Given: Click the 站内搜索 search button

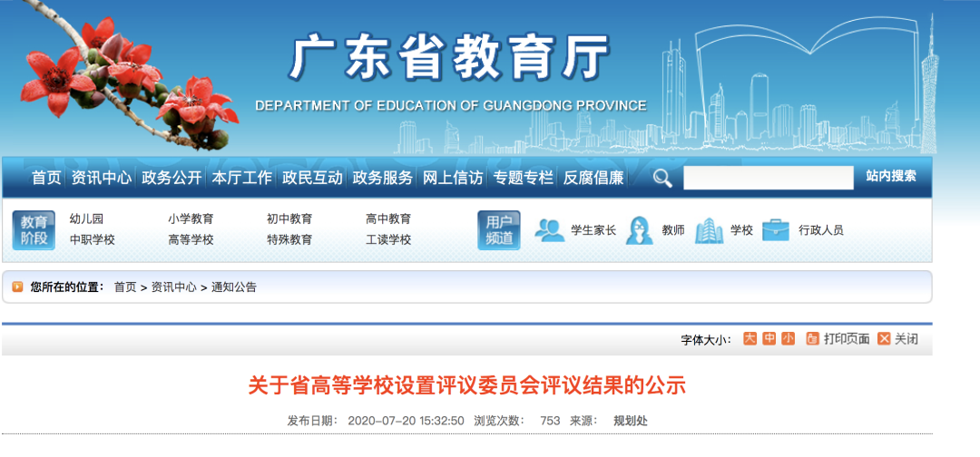Looking at the screenshot, I should 891,176.
